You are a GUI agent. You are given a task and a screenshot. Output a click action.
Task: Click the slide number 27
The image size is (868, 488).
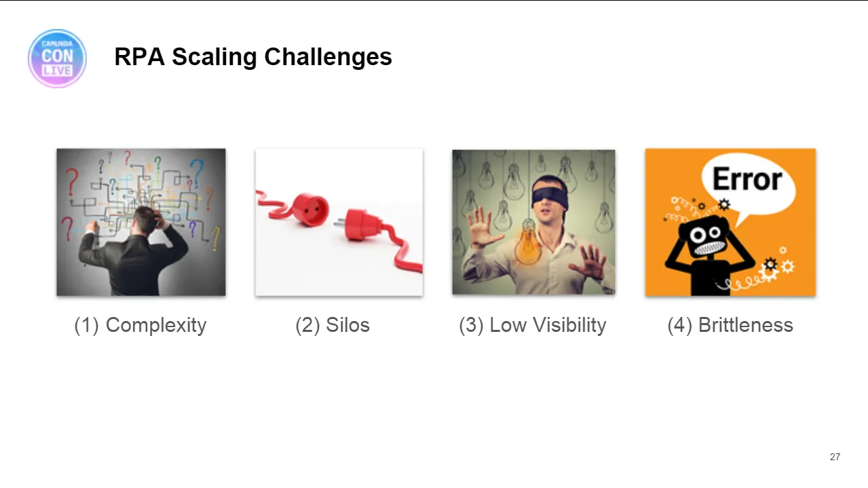point(835,457)
